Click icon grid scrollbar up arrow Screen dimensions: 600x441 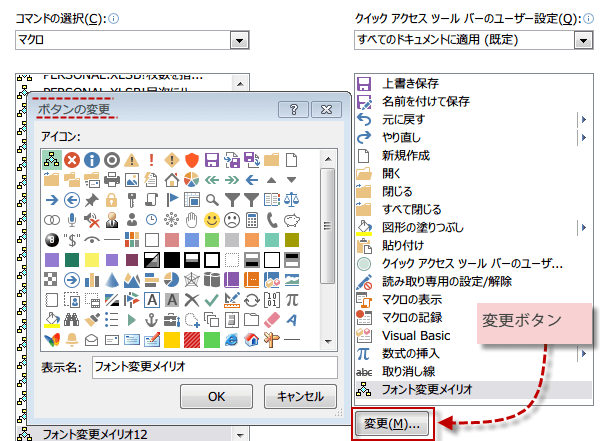(x=328, y=158)
